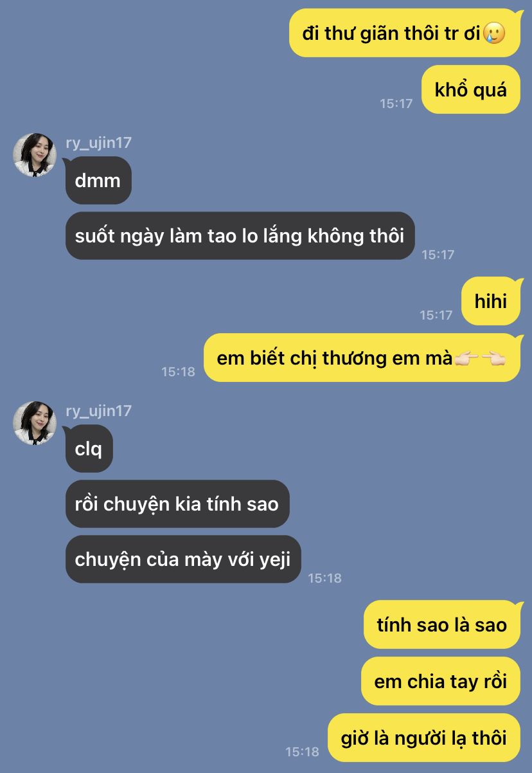532x773 pixels.
Task: Tap "giờ là người lạ thôi" message bubble
Action: point(424,738)
